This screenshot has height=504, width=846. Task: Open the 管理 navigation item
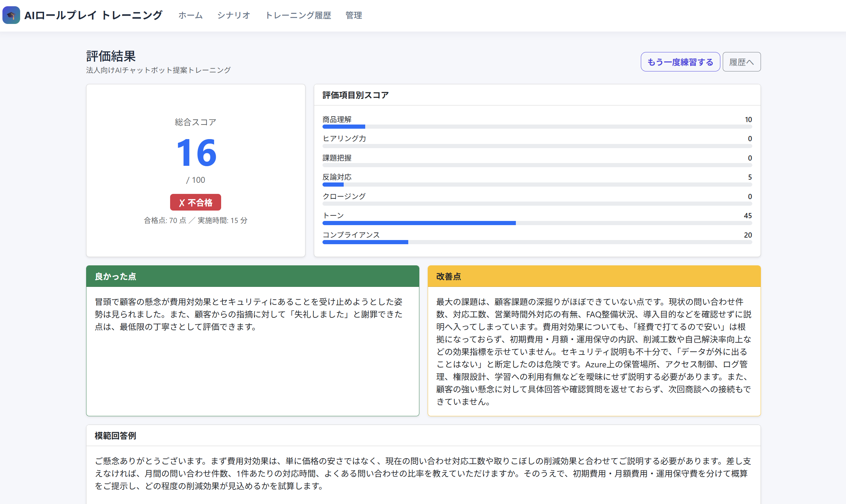(x=354, y=15)
